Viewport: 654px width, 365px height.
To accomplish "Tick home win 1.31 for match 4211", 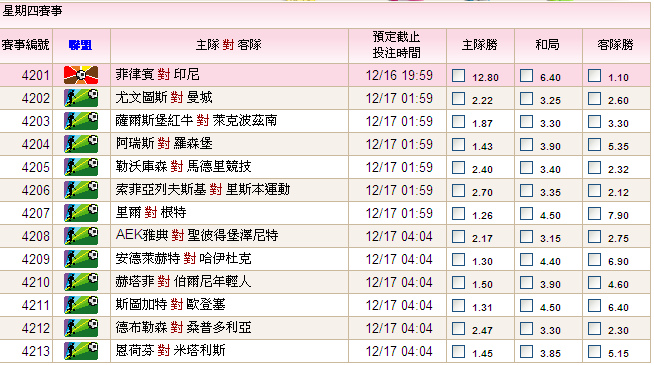I will pos(458,305).
